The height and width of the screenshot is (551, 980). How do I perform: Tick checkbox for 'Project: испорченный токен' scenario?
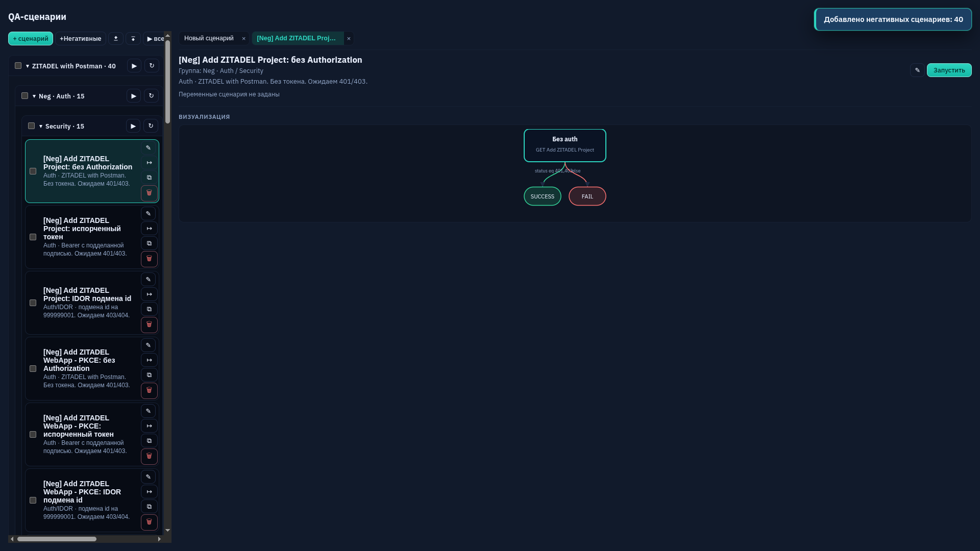pyautogui.click(x=33, y=237)
